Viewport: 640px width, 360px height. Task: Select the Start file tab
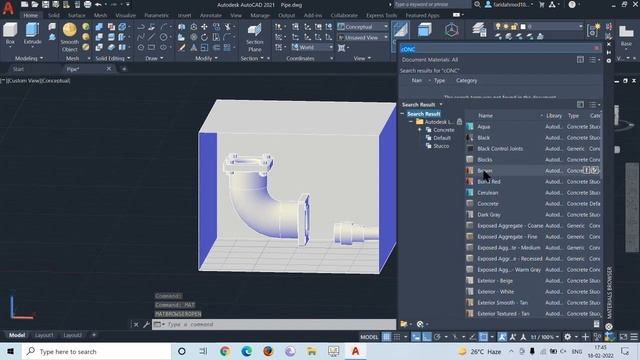(x=18, y=69)
